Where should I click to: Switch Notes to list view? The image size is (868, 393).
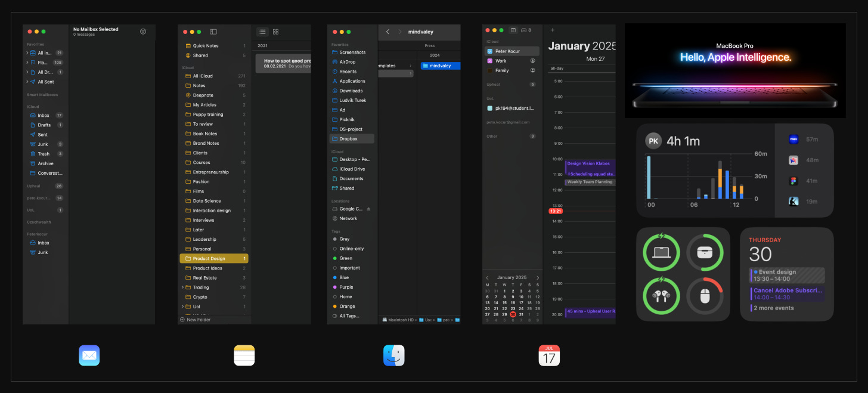point(262,32)
